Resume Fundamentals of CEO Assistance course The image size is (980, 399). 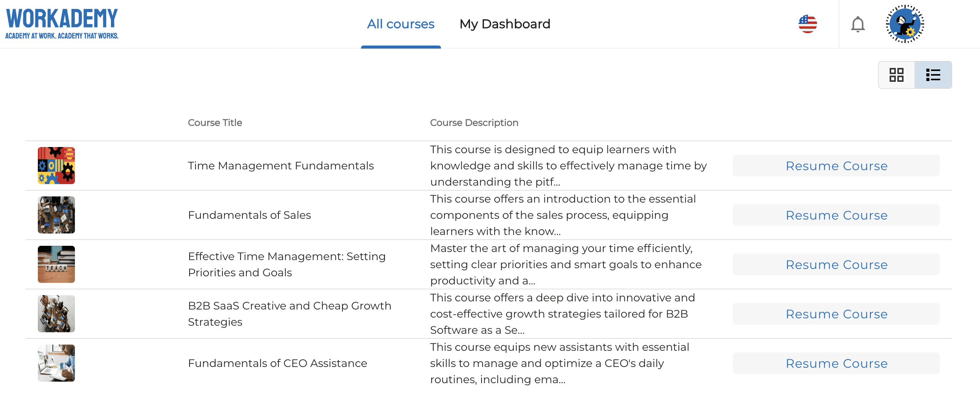click(836, 363)
